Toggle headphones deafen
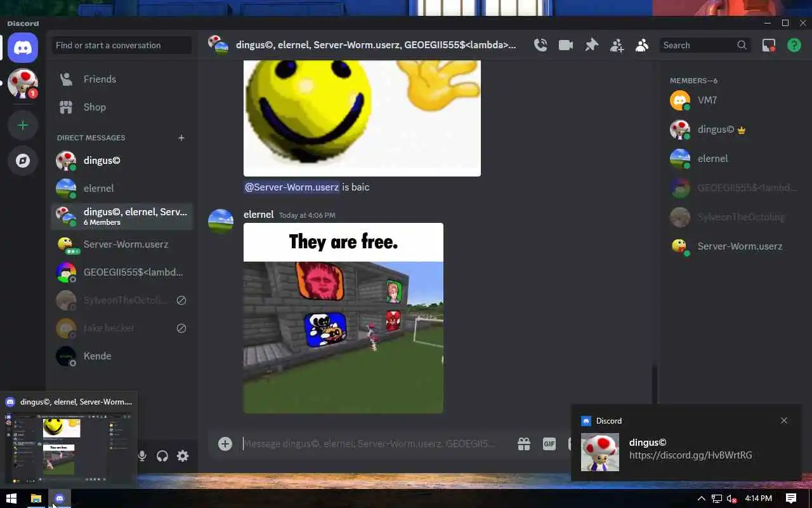 (x=162, y=456)
